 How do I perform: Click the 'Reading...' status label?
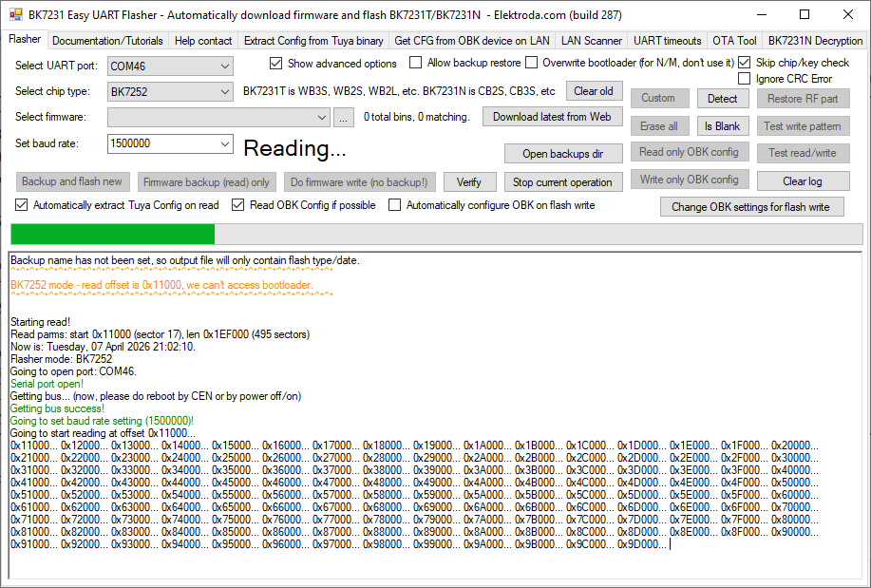[x=295, y=148]
